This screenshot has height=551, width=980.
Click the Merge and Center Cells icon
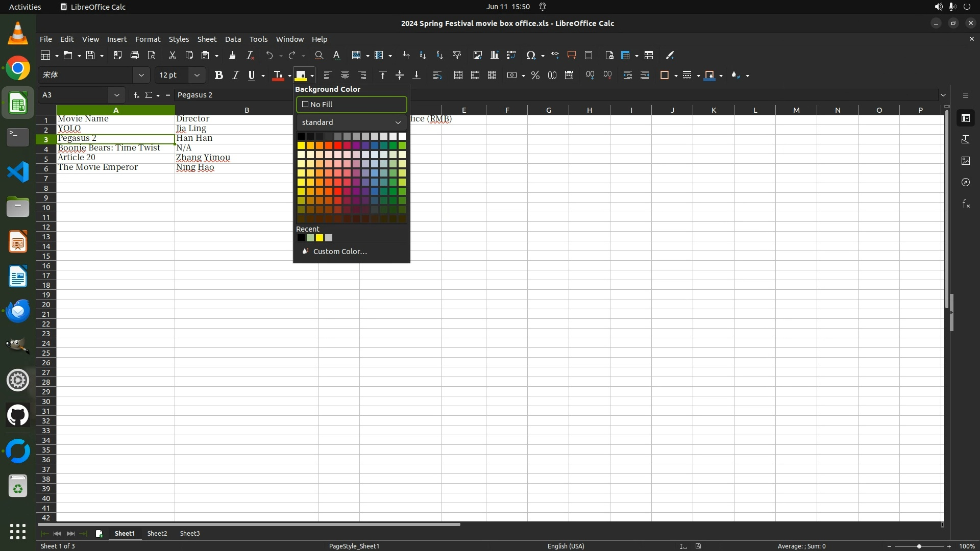[x=458, y=75]
